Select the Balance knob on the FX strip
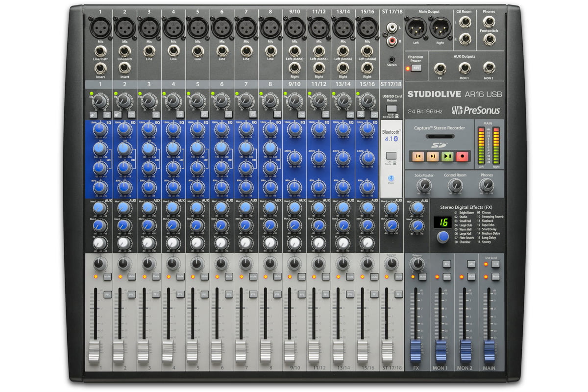The width and height of the screenshot is (588, 392). [417, 264]
